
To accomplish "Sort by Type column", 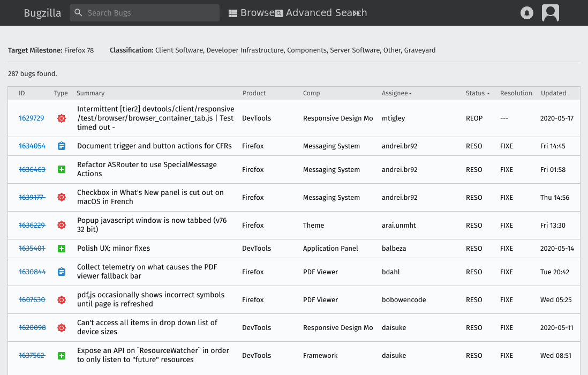I will pyautogui.click(x=61, y=93).
